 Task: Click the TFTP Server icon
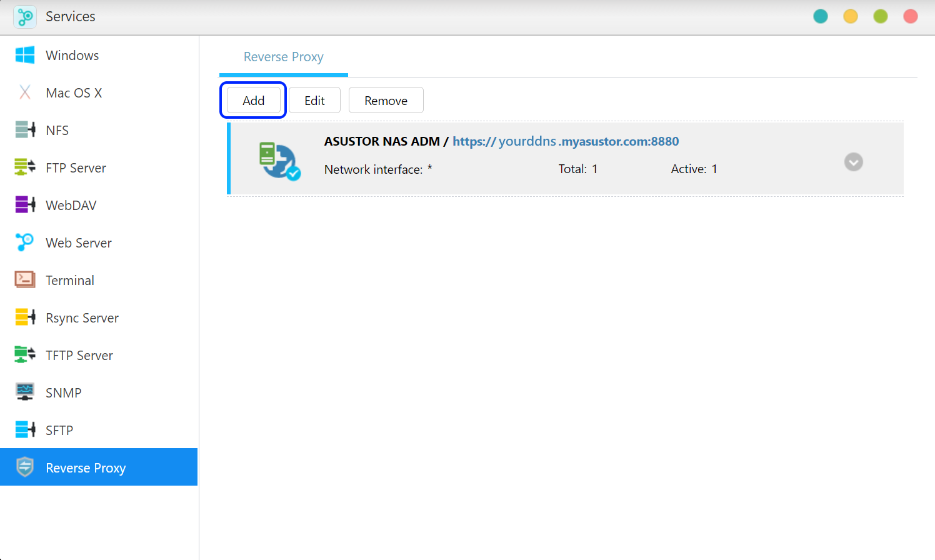(25, 355)
